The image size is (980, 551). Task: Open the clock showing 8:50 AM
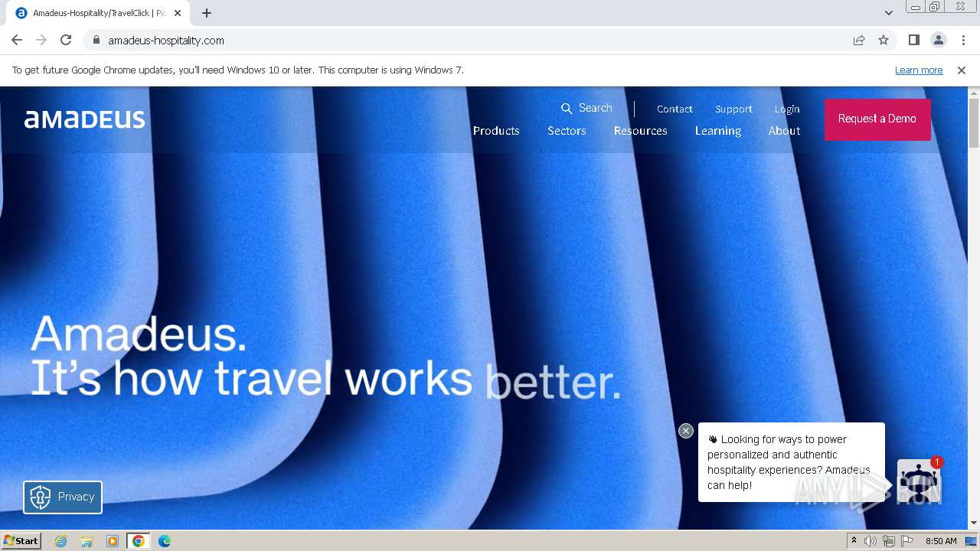[x=941, y=541]
